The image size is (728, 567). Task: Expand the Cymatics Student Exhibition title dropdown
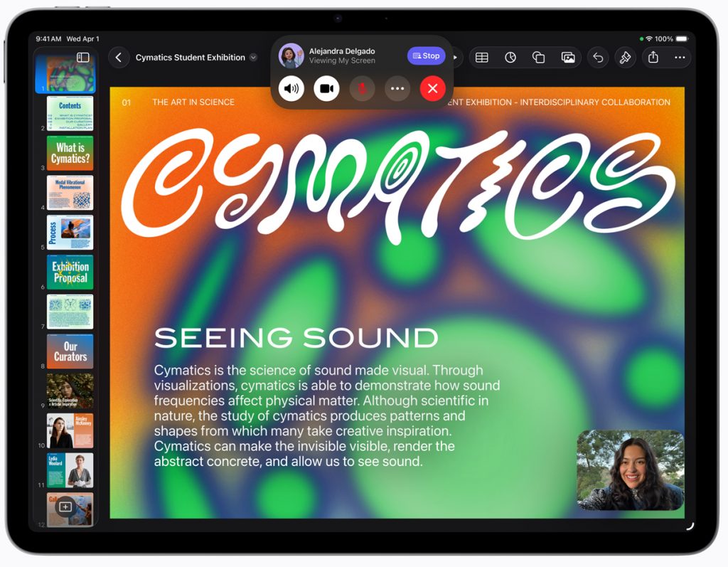[x=252, y=58]
